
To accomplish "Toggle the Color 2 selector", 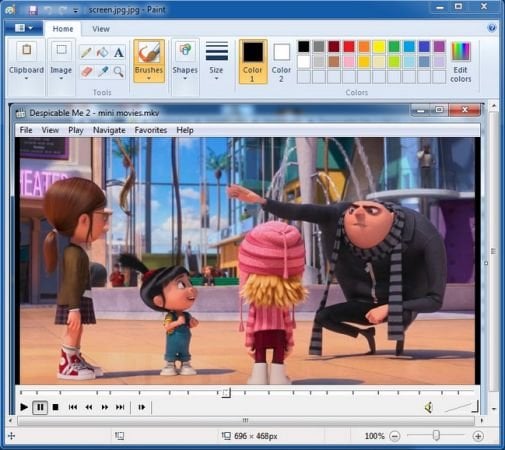I will coord(281,61).
